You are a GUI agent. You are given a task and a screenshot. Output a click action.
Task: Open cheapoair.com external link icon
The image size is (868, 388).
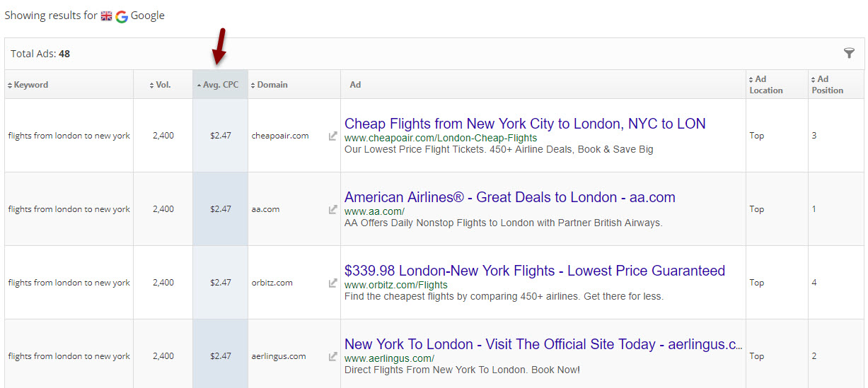pos(332,136)
